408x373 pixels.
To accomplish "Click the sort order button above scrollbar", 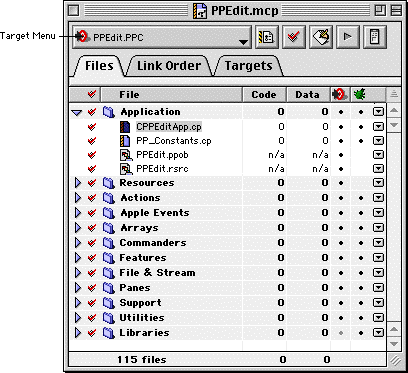I will [394, 95].
